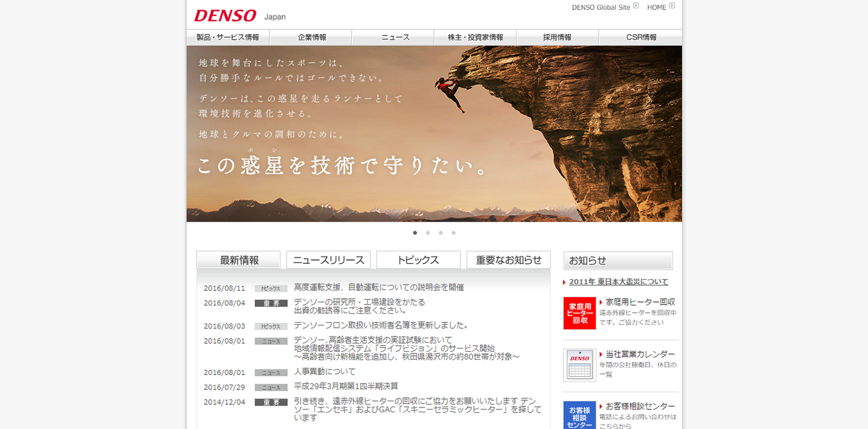The width and height of the screenshot is (868, 429).
Task: Click the DENSO logo
Action: click(225, 15)
